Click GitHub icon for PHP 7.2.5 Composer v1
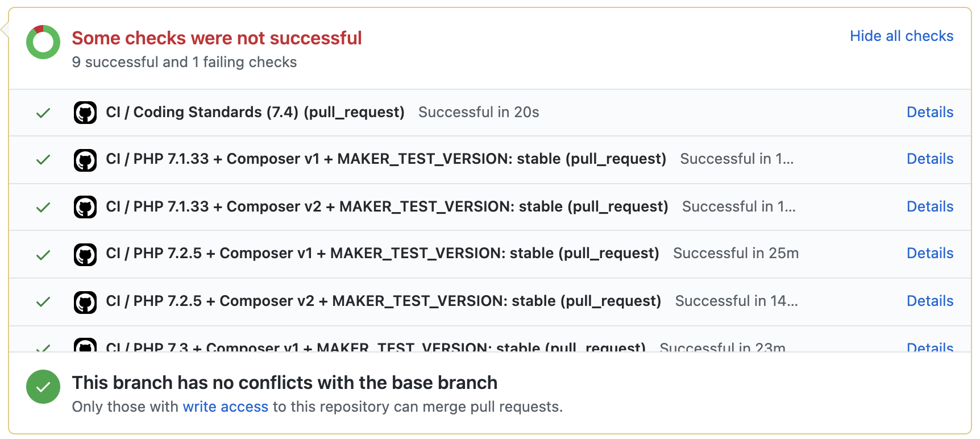The width and height of the screenshot is (980, 439). pos(85,254)
